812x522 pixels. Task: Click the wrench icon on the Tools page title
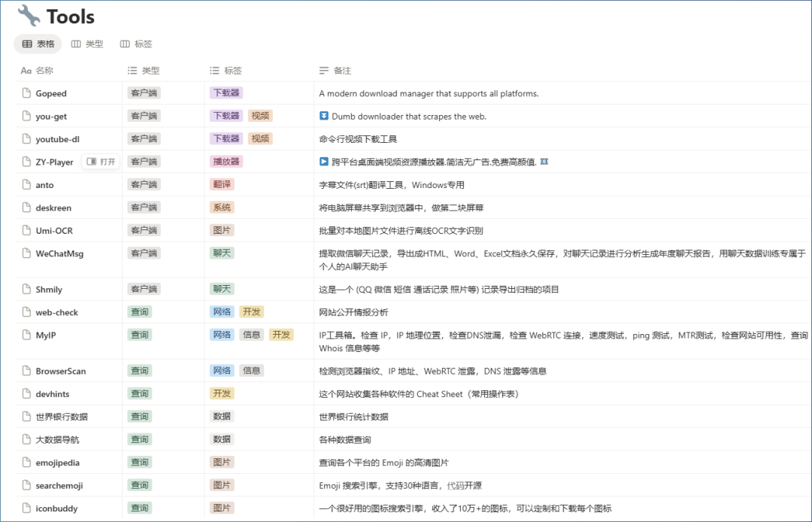coord(27,15)
